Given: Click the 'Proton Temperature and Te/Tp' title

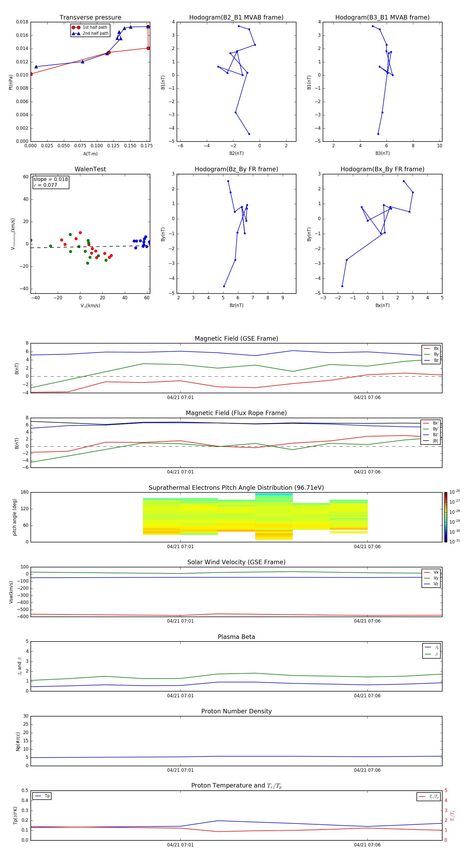Looking at the screenshot, I should [x=236, y=786].
